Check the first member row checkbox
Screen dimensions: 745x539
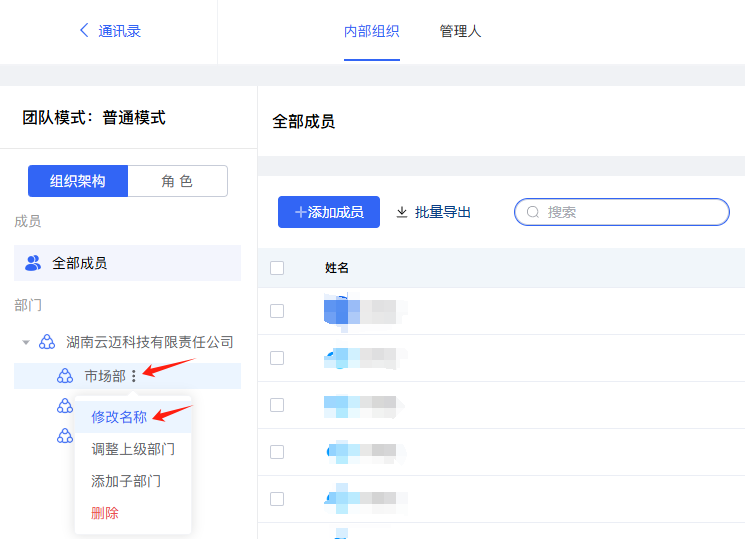[277, 311]
